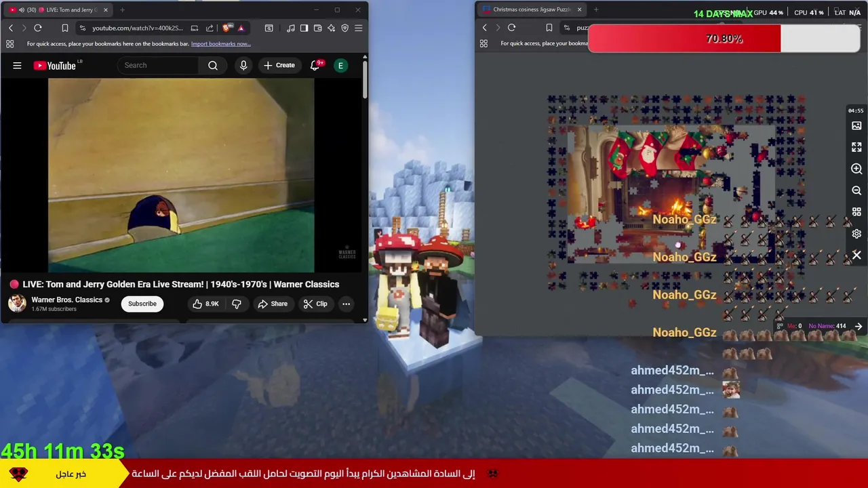Toggle the browser sidebar panel
The image size is (868, 488).
coord(304,28)
